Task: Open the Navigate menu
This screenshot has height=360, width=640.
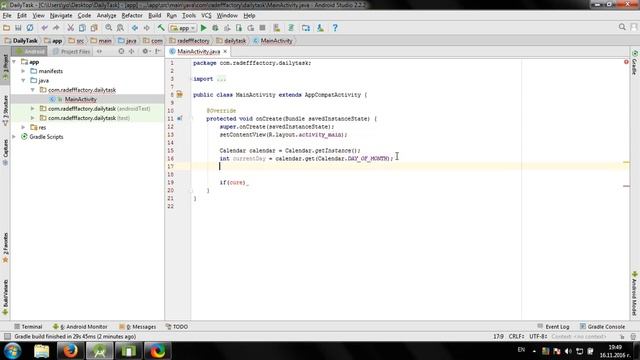Action: [x=61, y=16]
